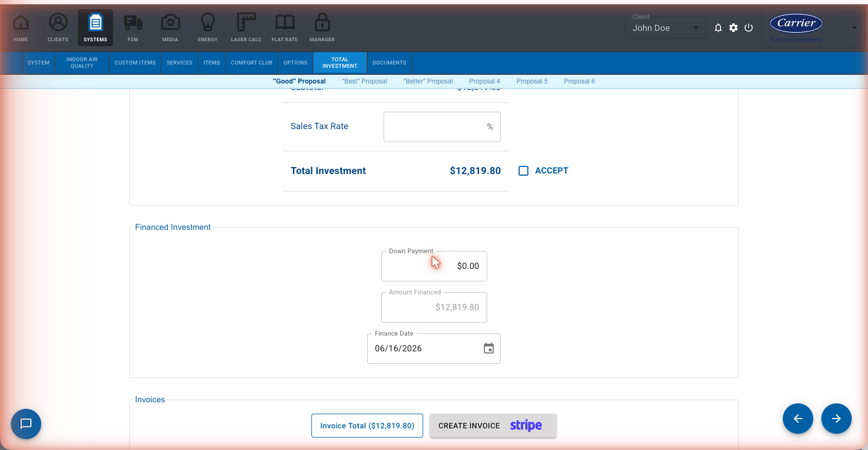Click the Down Payment field
The image size is (868, 450).
click(x=434, y=266)
